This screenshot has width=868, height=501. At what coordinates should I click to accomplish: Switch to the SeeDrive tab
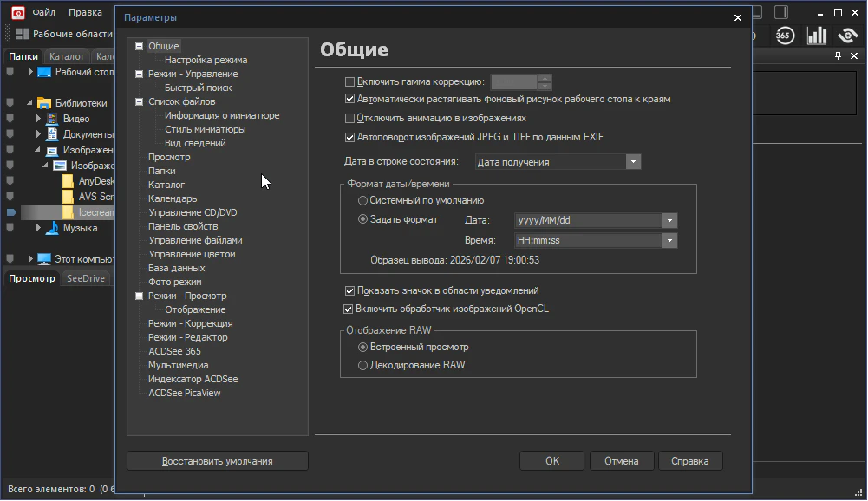(x=86, y=278)
